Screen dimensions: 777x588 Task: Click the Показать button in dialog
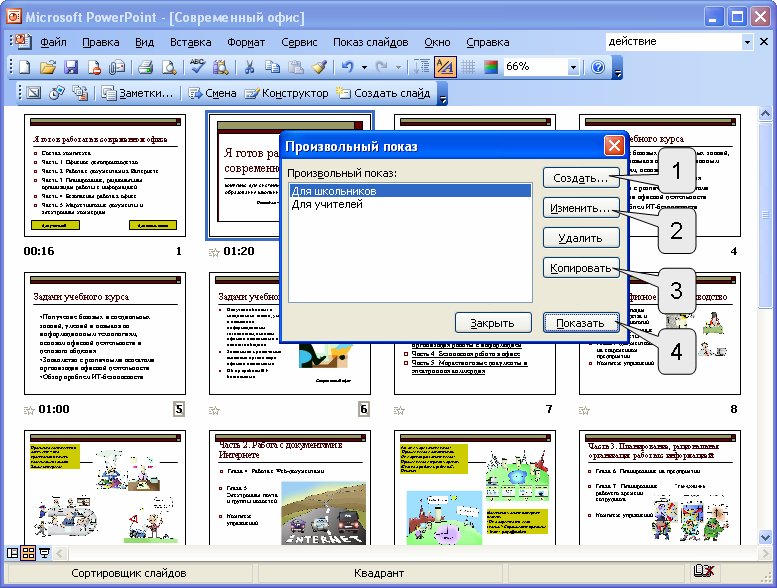pyautogui.click(x=581, y=323)
